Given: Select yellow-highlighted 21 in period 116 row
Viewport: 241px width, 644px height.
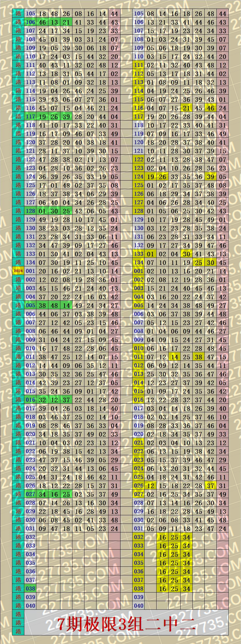Looking at the screenshot, I should [x=187, y=108].
